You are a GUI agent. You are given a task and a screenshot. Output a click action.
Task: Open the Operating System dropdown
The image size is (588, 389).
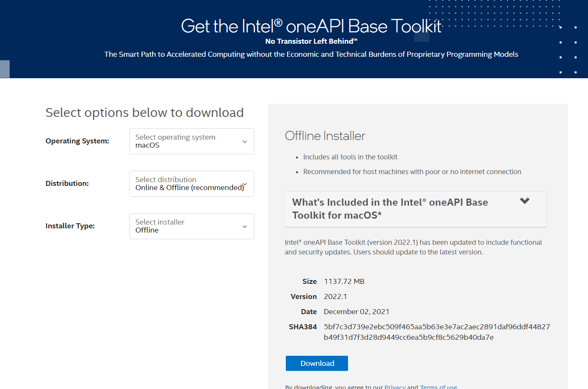[x=191, y=141]
